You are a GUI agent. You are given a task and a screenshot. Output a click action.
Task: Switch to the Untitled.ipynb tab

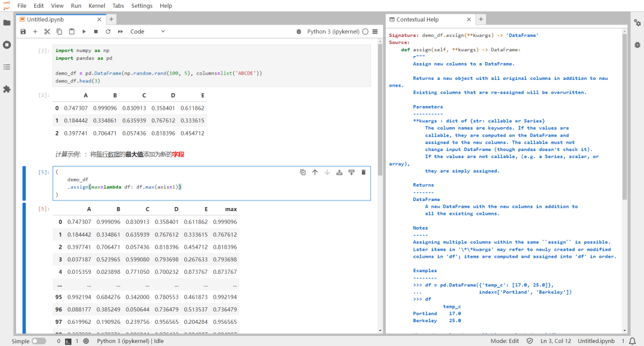(x=60, y=20)
